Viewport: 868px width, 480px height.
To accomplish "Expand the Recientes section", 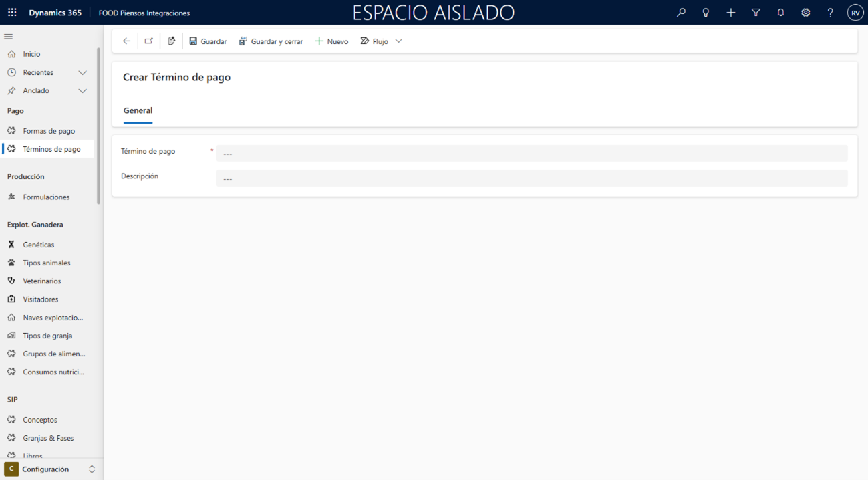I will (x=82, y=72).
